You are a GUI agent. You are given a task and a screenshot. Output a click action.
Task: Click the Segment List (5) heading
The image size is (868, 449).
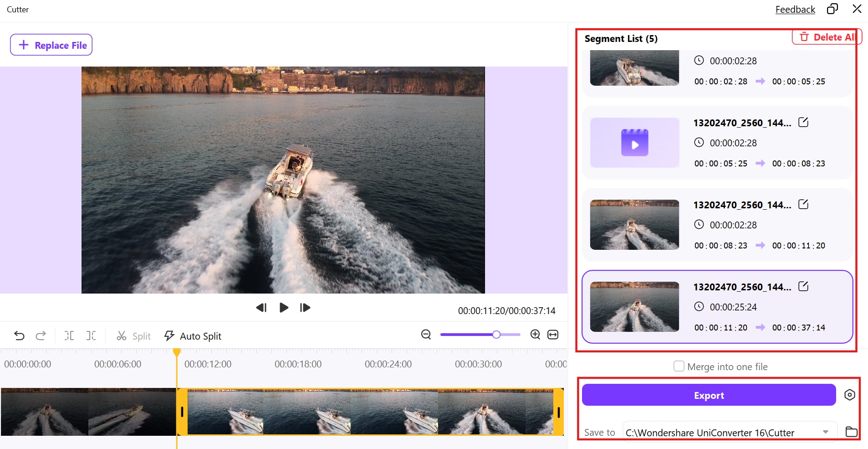coord(621,39)
